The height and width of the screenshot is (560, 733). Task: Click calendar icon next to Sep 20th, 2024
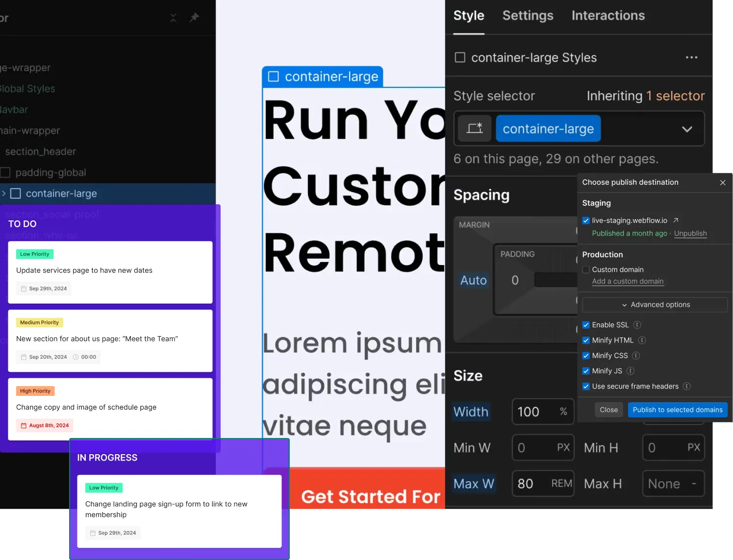(24, 357)
